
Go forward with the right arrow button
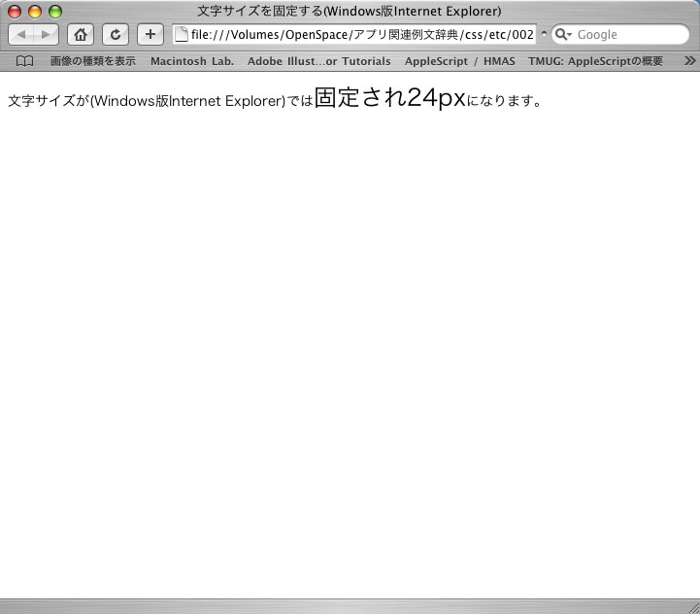[x=46, y=34]
